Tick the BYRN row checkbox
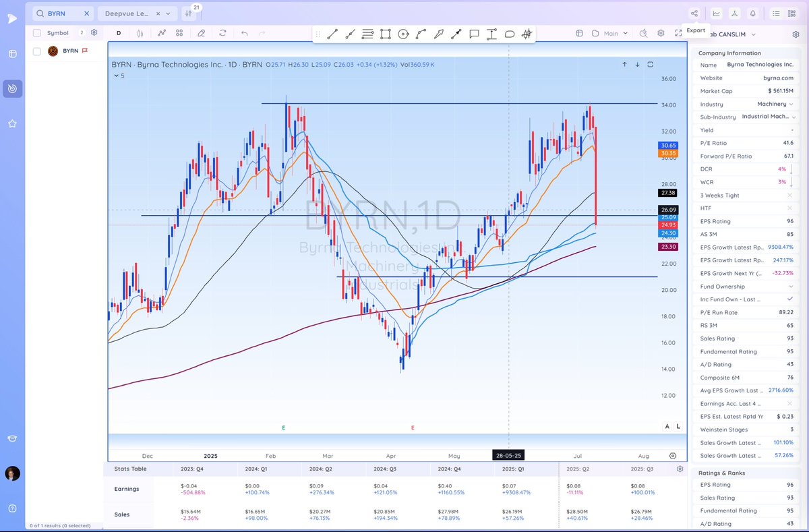 [x=37, y=51]
